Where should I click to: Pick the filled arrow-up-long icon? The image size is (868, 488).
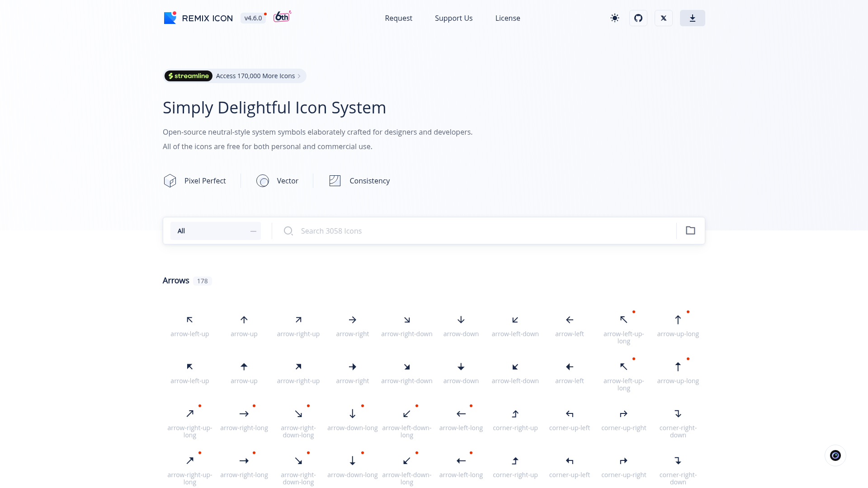[x=678, y=367]
